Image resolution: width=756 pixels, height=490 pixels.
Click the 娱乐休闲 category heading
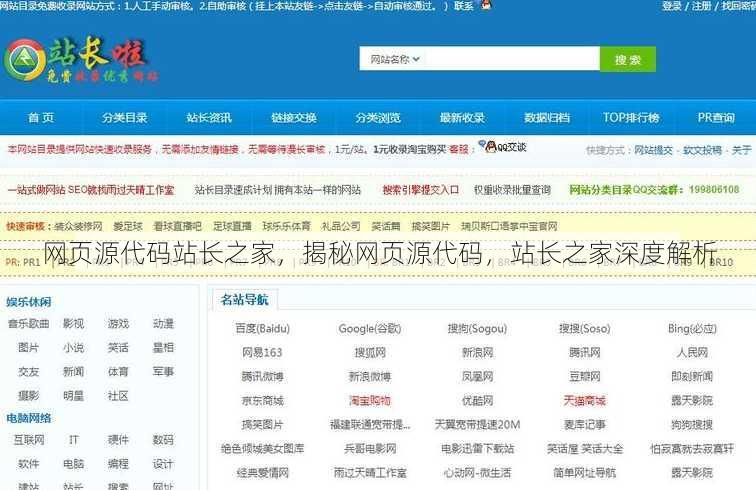point(28,302)
